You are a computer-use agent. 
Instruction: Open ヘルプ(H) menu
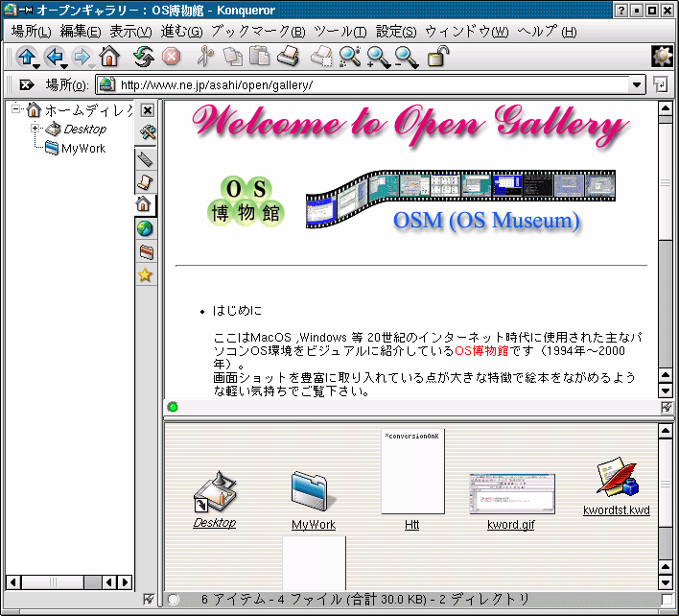547,32
